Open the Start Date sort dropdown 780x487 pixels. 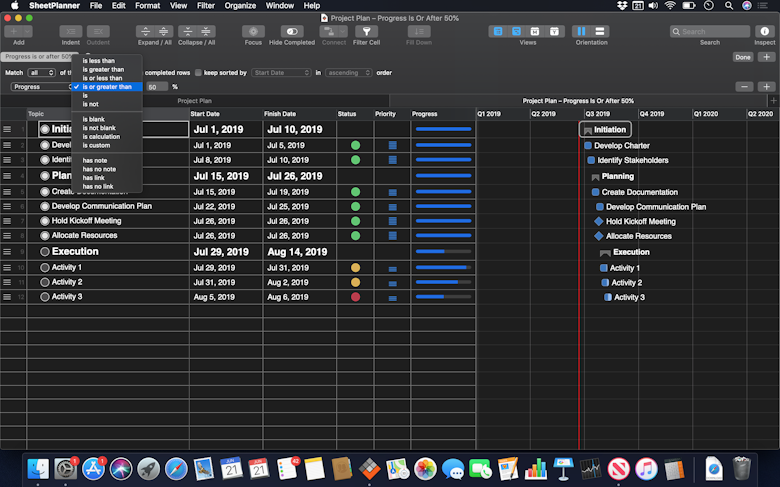pos(282,73)
